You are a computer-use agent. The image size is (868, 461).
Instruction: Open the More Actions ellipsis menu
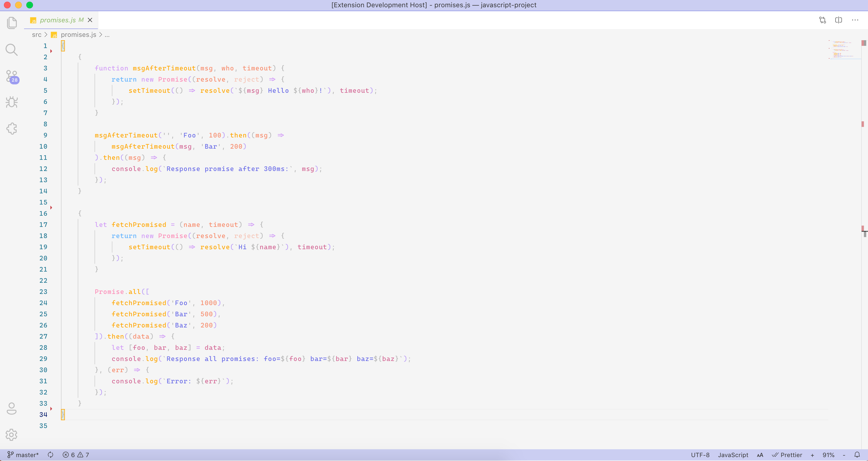click(x=855, y=20)
